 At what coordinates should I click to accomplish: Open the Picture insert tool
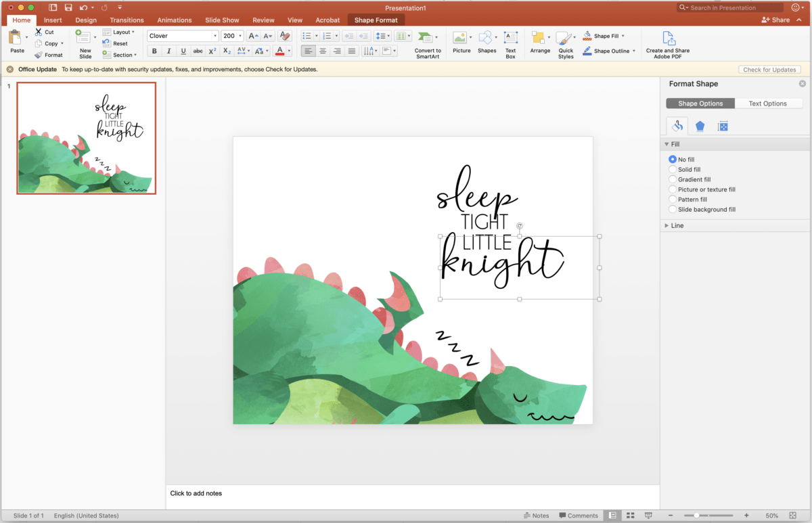tap(461, 42)
